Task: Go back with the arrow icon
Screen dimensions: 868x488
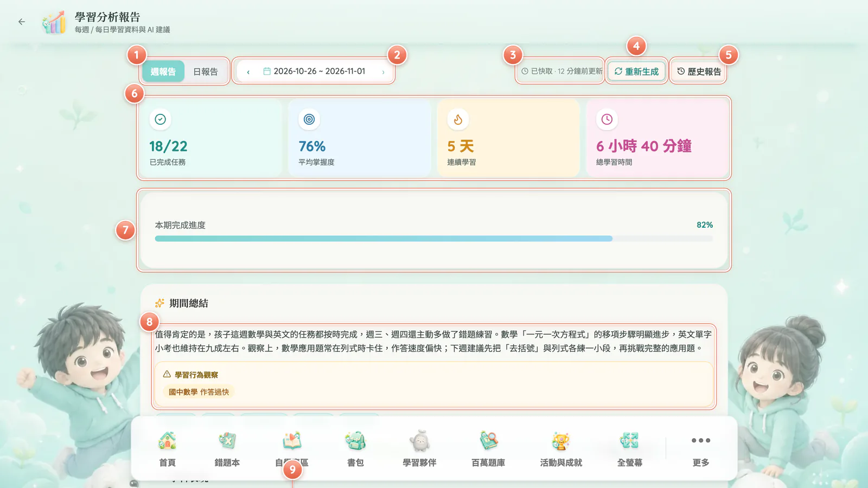Action: point(22,22)
